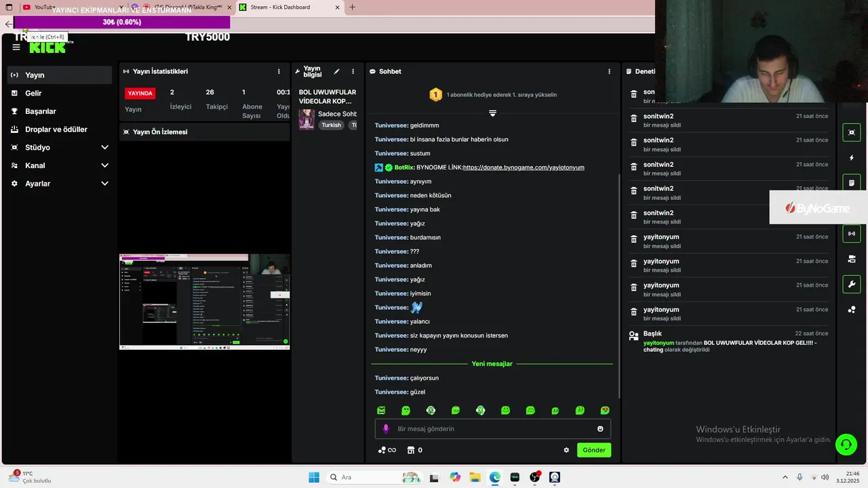Click BotRix username in chat
Image resolution: width=868 pixels, height=488 pixels.
tap(403, 167)
